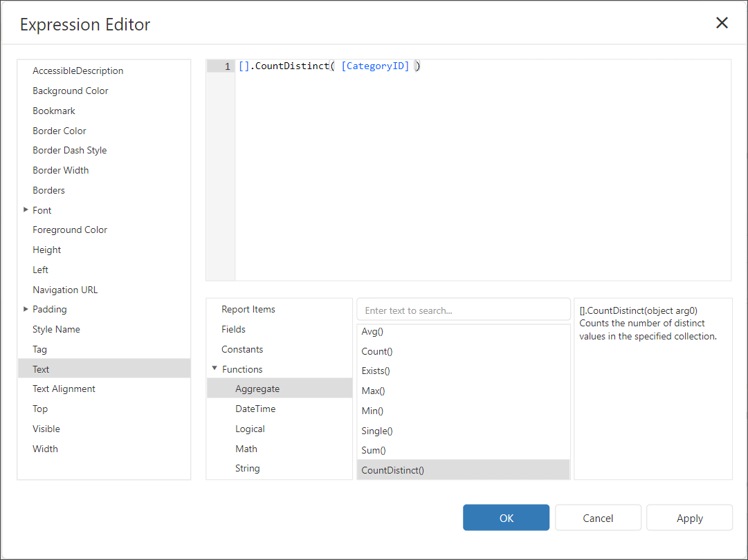This screenshot has height=560, width=748.
Task: Select the Font property row
Action: (x=104, y=210)
